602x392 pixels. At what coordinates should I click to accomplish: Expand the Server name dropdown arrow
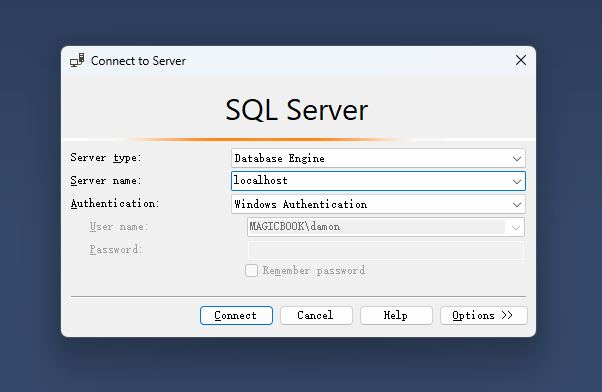click(517, 181)
